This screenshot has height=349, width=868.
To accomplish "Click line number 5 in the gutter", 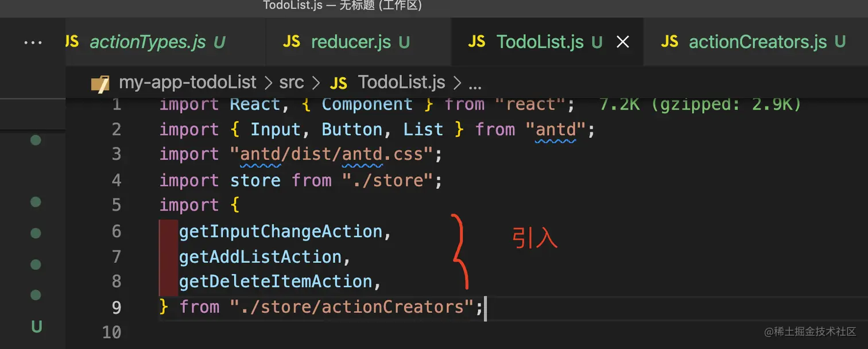I will 116,205.
